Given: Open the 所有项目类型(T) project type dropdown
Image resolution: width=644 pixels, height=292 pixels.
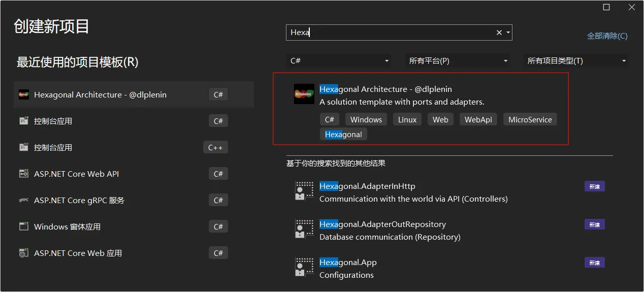Looking at the screenshot, I should [x=575, y=60].
